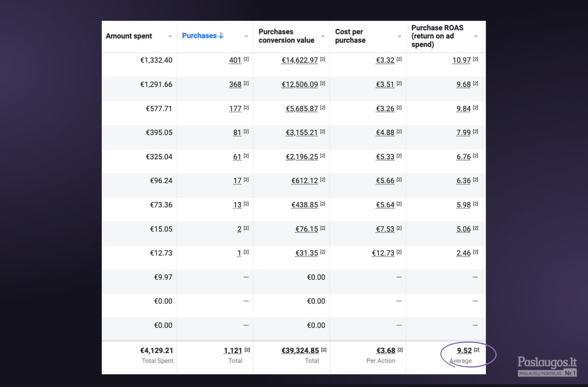588x387 pixels.
Task: Open the €3.51 cost per purchase value
Action: pos(385,84)
